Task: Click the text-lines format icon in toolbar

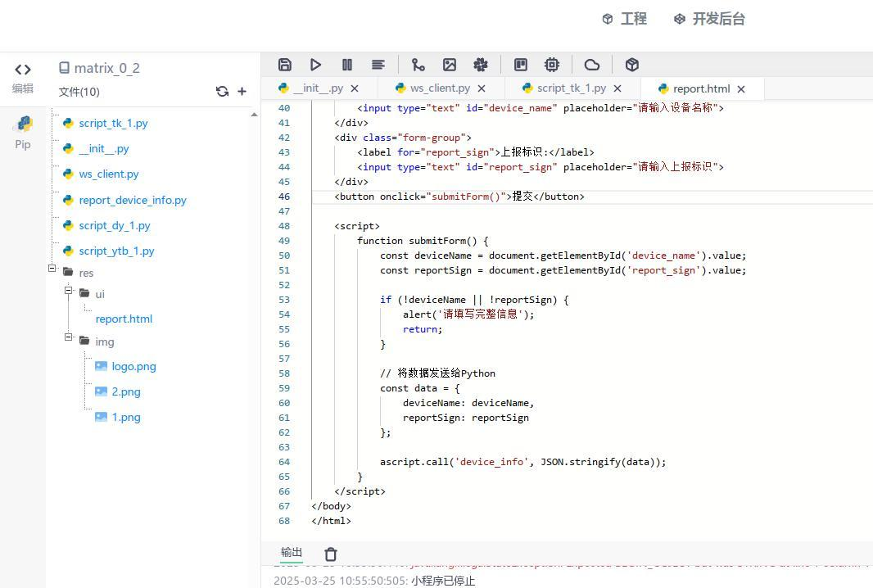Action: tap(378, 65)
